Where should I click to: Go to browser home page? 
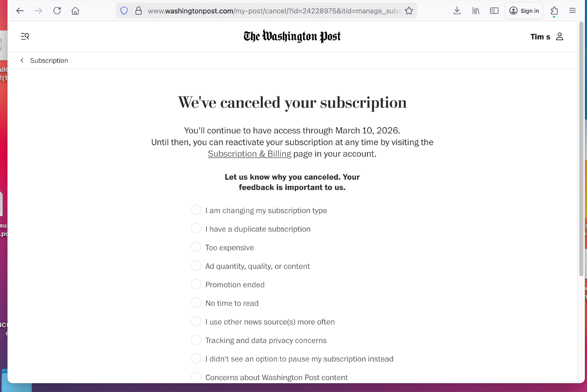pyautogui.click(x=75, y=11)
